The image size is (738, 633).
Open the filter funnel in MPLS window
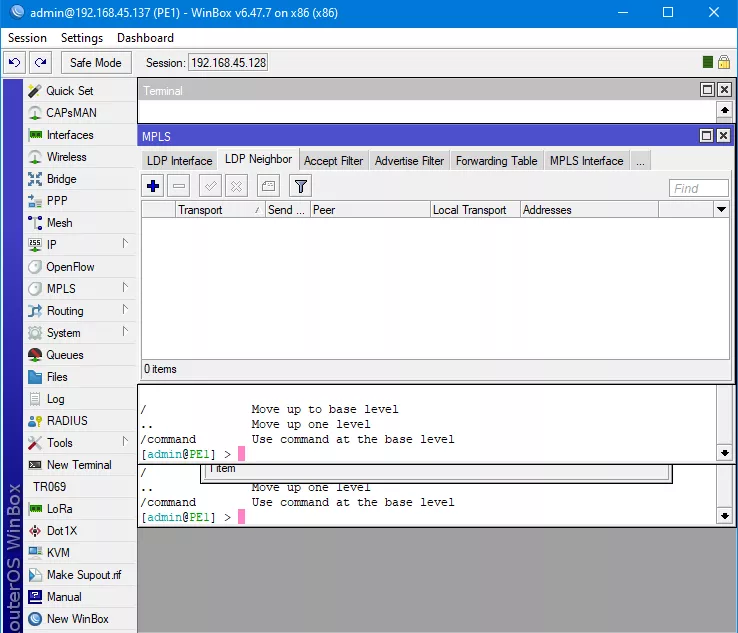(301, 186)
